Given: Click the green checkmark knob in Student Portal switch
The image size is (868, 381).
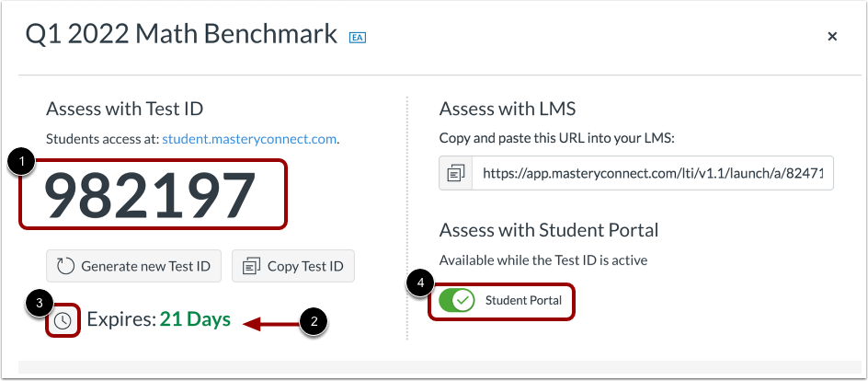Looking at the screenshot, I should tap(463, 301).
